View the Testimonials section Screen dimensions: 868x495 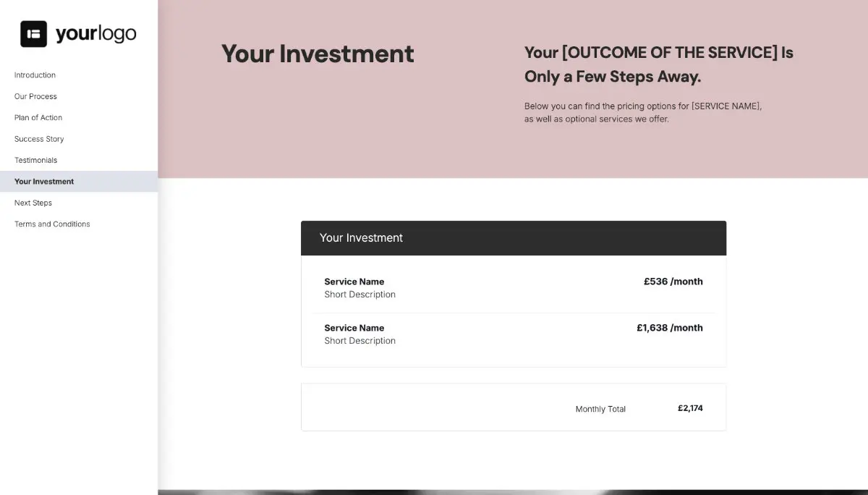pos(35,160)
